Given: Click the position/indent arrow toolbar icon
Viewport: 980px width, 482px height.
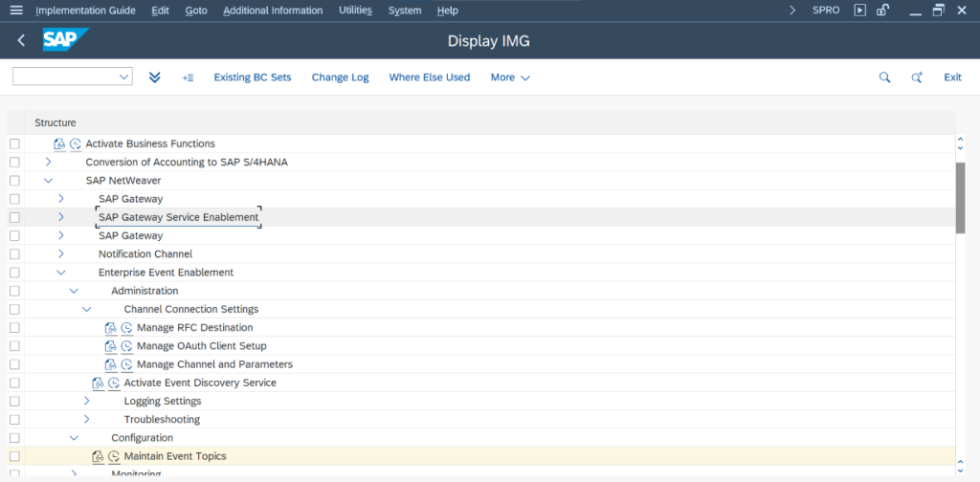Looking at the screenshot, I should pyautogui.click(x=188, y=77).
